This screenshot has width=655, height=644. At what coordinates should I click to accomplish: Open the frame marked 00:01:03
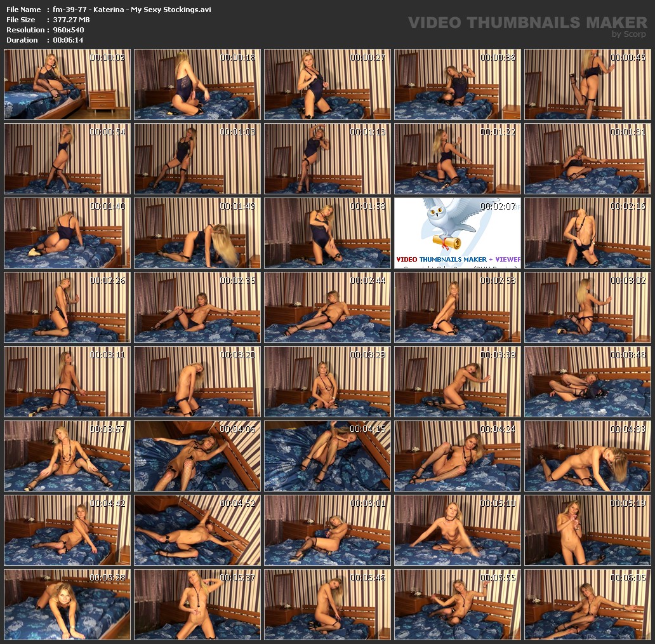coord(197,159)
